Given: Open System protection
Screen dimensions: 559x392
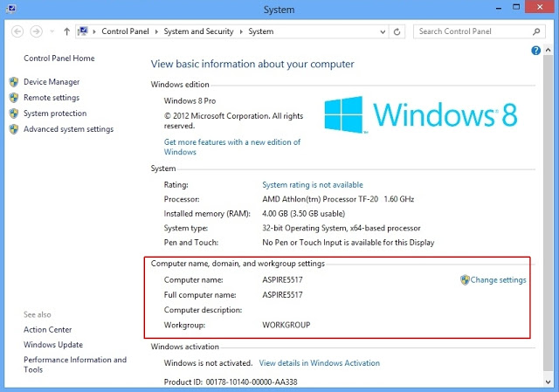Looking at the screenshot, I should (55, 113).
